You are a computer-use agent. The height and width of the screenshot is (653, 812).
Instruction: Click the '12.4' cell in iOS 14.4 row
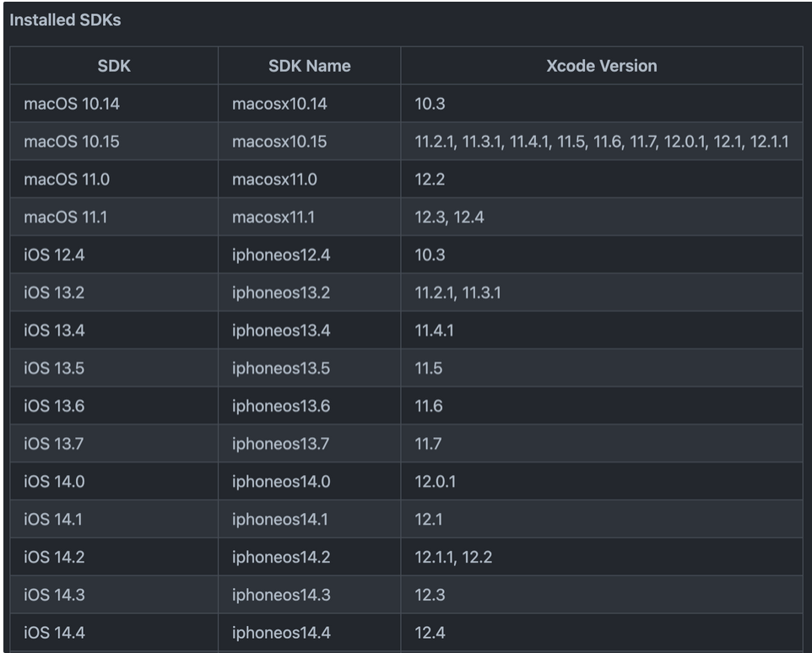[x=601, y=632]
